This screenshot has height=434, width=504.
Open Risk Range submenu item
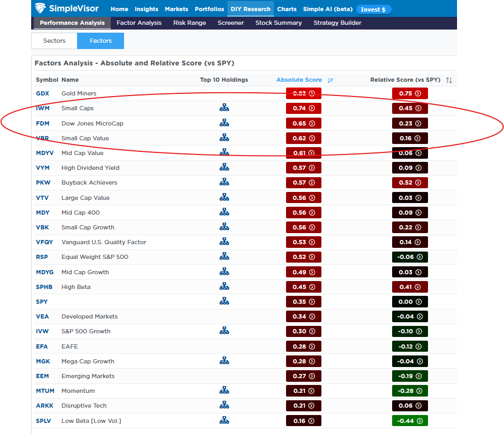coord(189,23)
